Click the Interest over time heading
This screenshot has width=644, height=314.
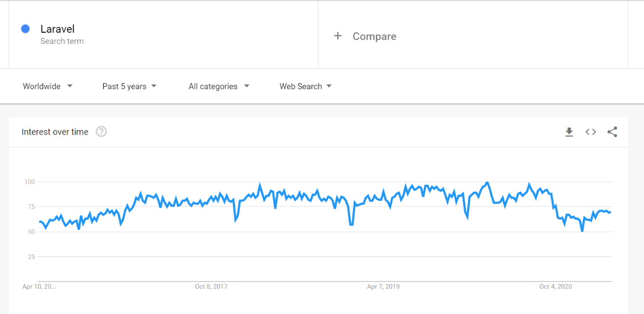click(x=54, y=131)
